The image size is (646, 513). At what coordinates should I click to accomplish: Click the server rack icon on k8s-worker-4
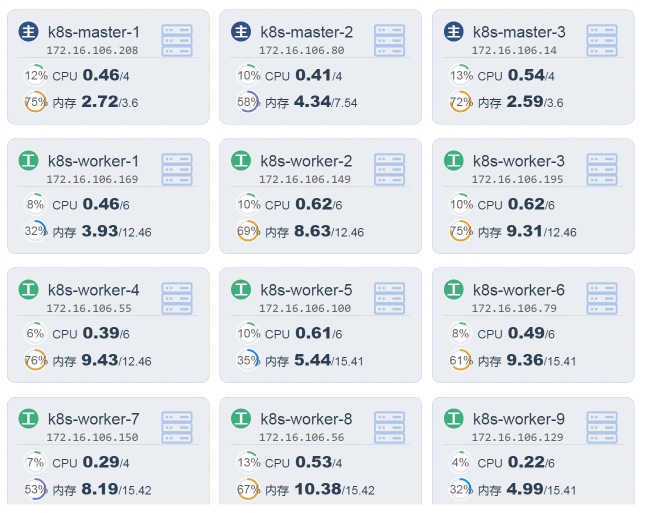tap(177, 298)
